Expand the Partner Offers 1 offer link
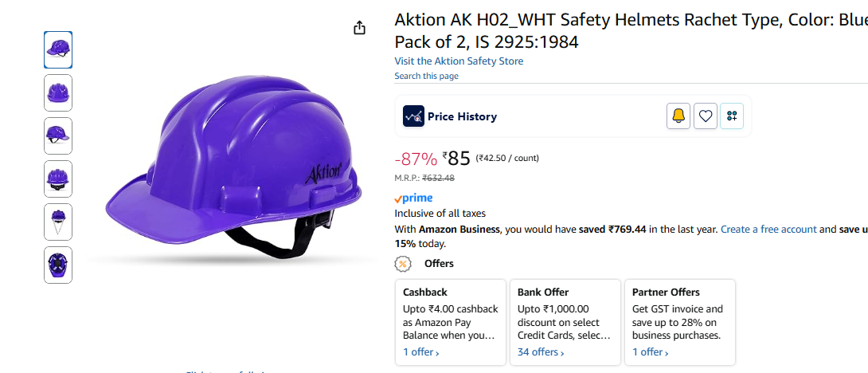This screenshot has width=868, height=373. click(x=650, y=352)
